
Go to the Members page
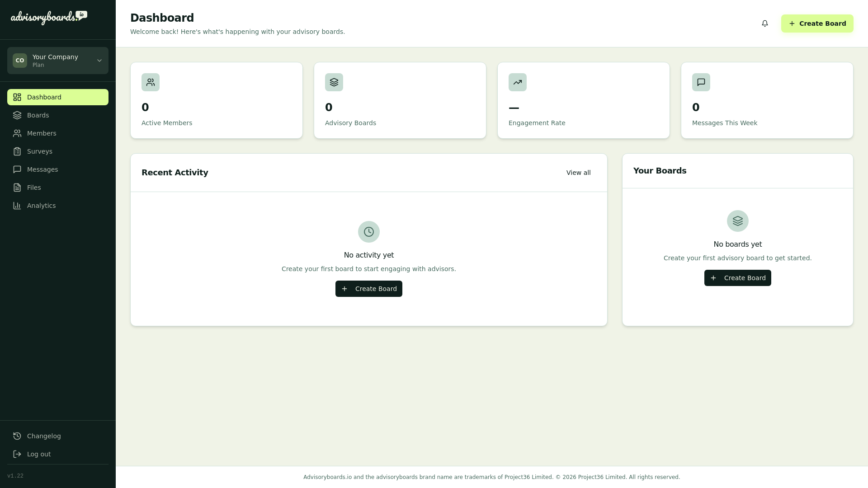(42, 133)
